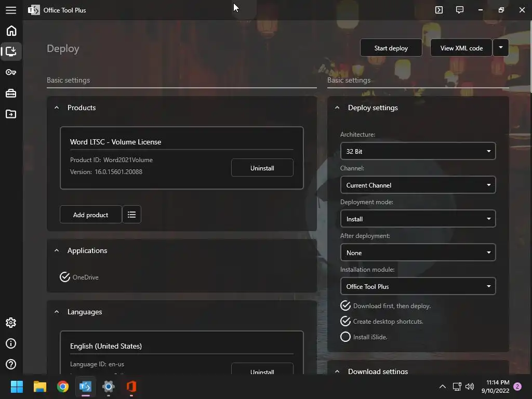Click Office Tool Plus taskbar icon
Screen dimensions: 532x399
[86, 387]
